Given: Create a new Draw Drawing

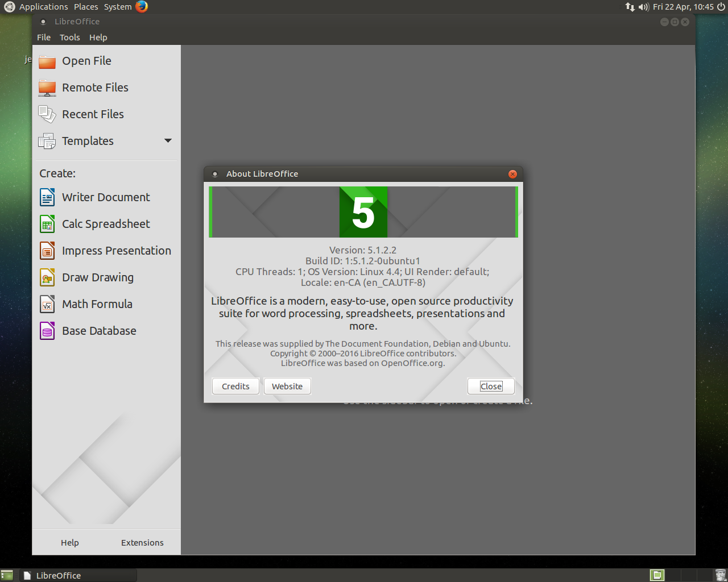Looking at the screenshot, I should (98, 277).
